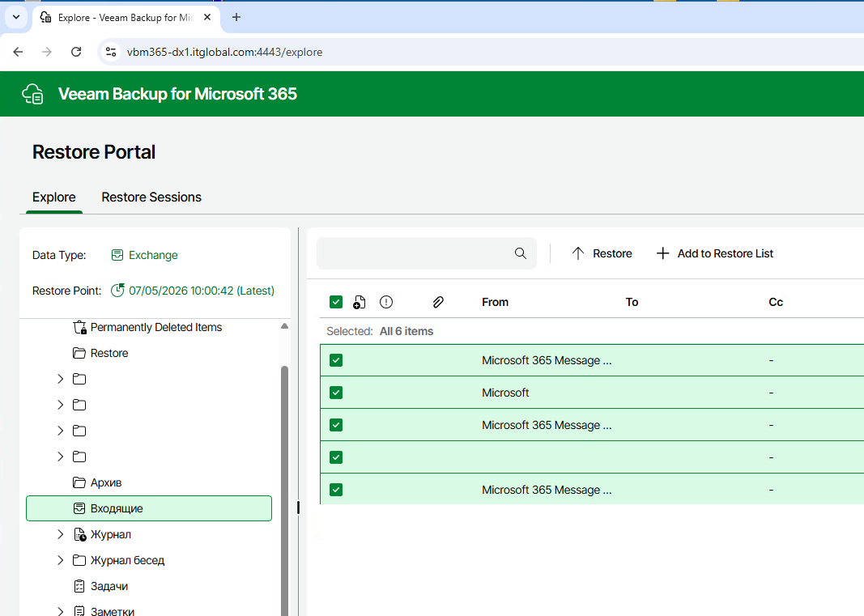The image size is (864, 616).
Task: Click the Restore button
Action: pos(602,253)
